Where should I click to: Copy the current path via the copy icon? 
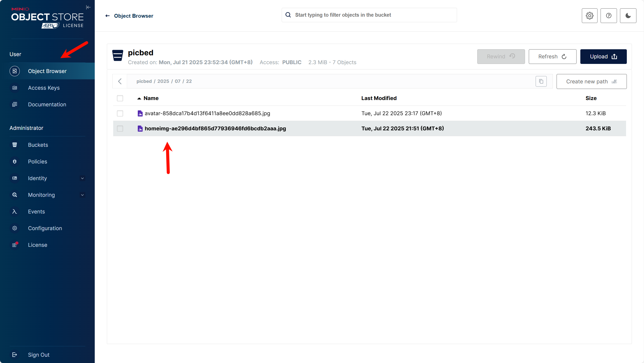pyautogui.click(x=541, y=81)
